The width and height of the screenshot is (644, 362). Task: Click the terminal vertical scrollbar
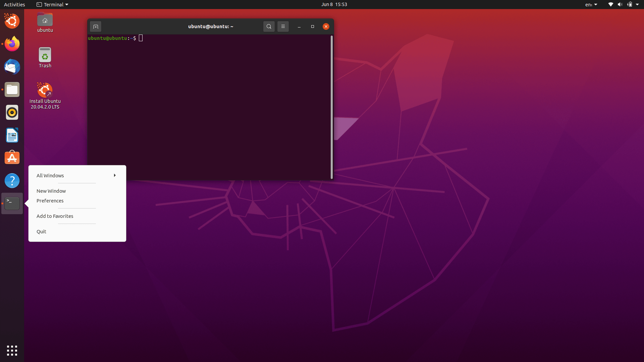(332, 107)
